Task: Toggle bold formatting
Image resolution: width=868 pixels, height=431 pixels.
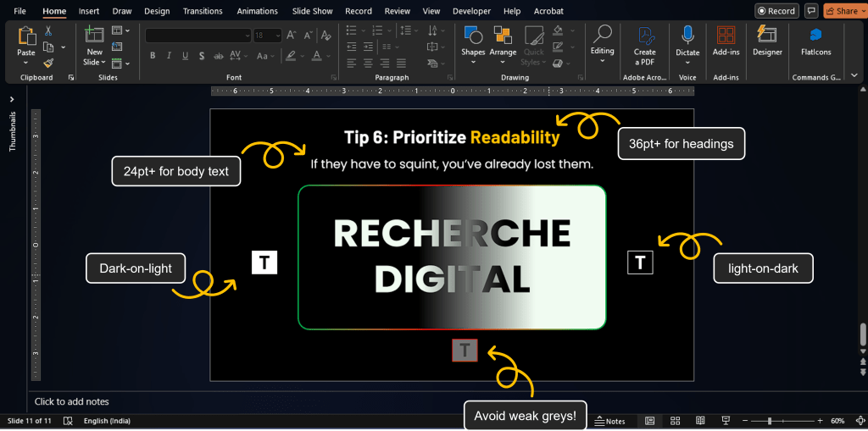Action: [153, 56]
